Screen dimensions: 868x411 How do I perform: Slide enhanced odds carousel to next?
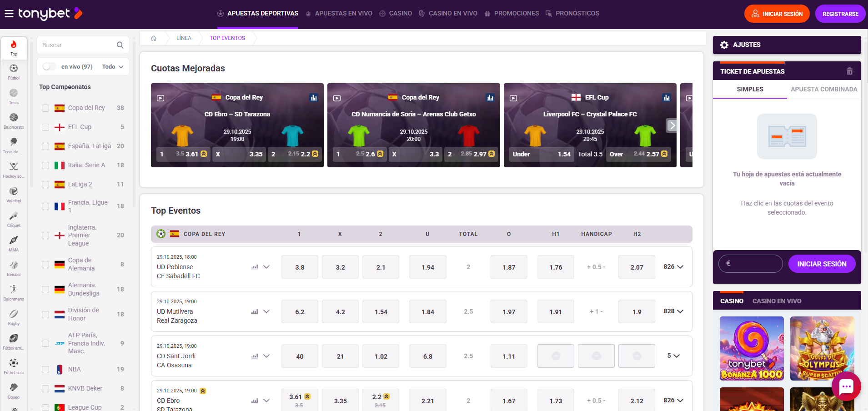pyautogui.click(x=672, y=125)
